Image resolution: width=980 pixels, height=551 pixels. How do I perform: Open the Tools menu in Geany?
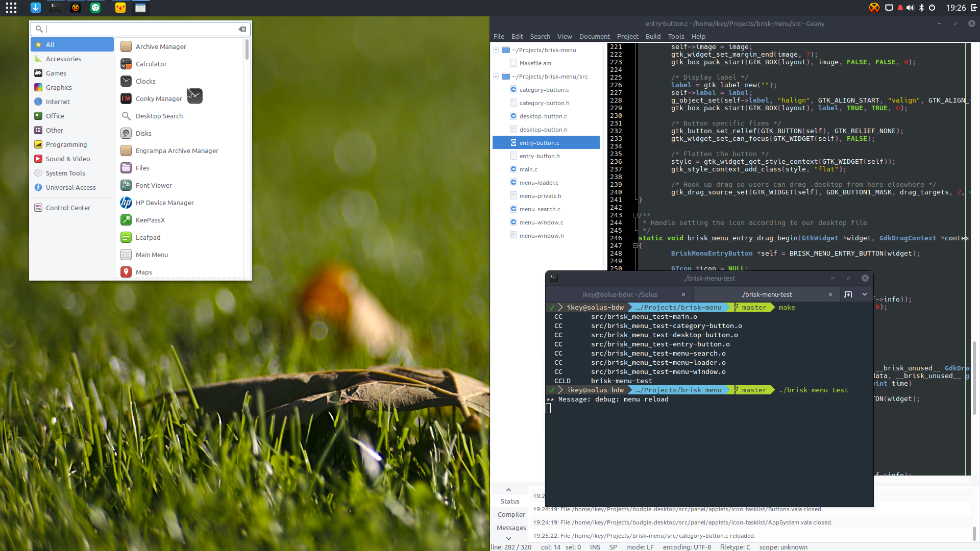pos(676,36)
